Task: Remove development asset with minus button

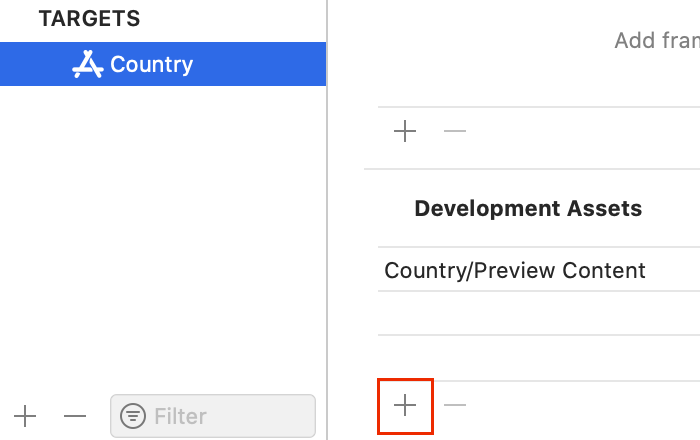Action: pos(455,405)
